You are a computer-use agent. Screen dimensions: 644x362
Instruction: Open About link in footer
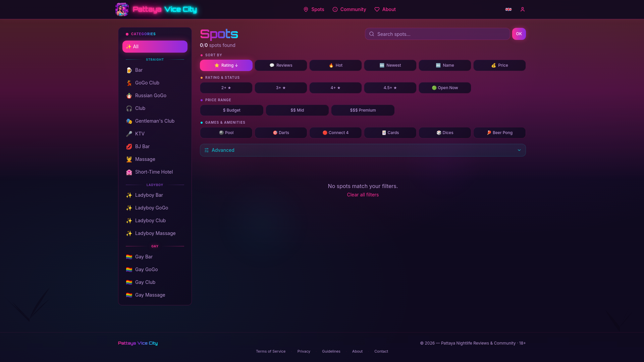click(357, 351)
